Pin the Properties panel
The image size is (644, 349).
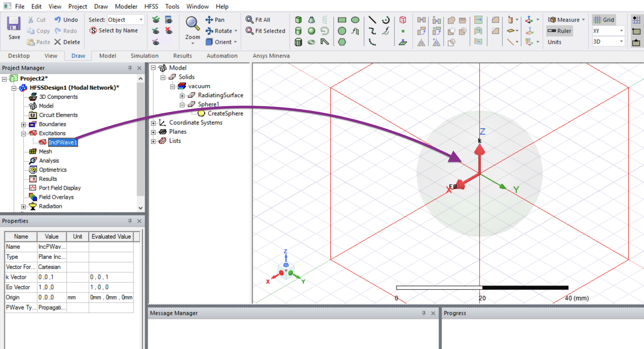(x=130, y=221)
